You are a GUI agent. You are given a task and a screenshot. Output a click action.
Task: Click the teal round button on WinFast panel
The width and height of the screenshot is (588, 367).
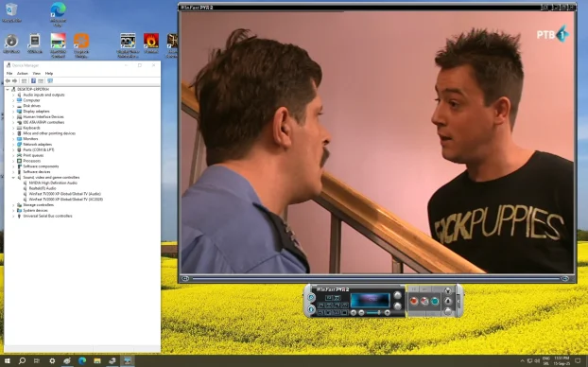pos(435,301)
